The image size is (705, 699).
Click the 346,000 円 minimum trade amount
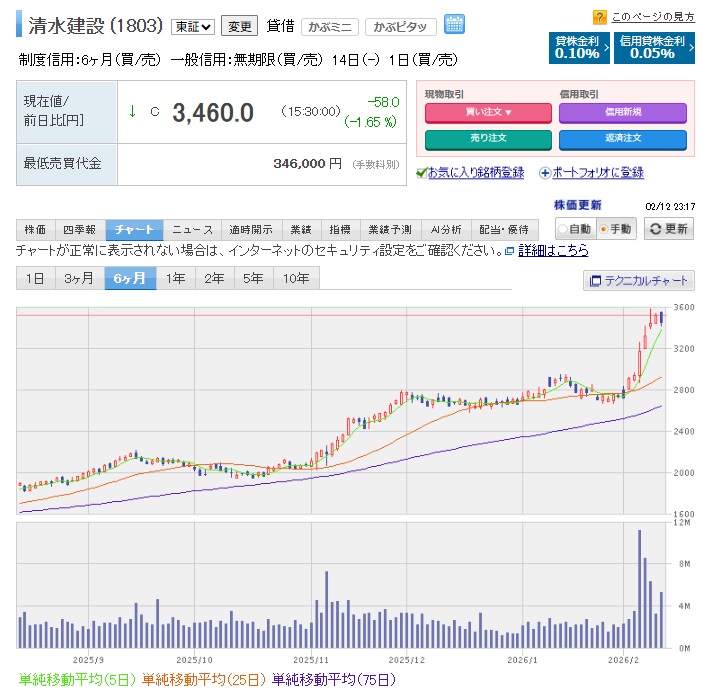pyautogui.click(x=308, y=164)
